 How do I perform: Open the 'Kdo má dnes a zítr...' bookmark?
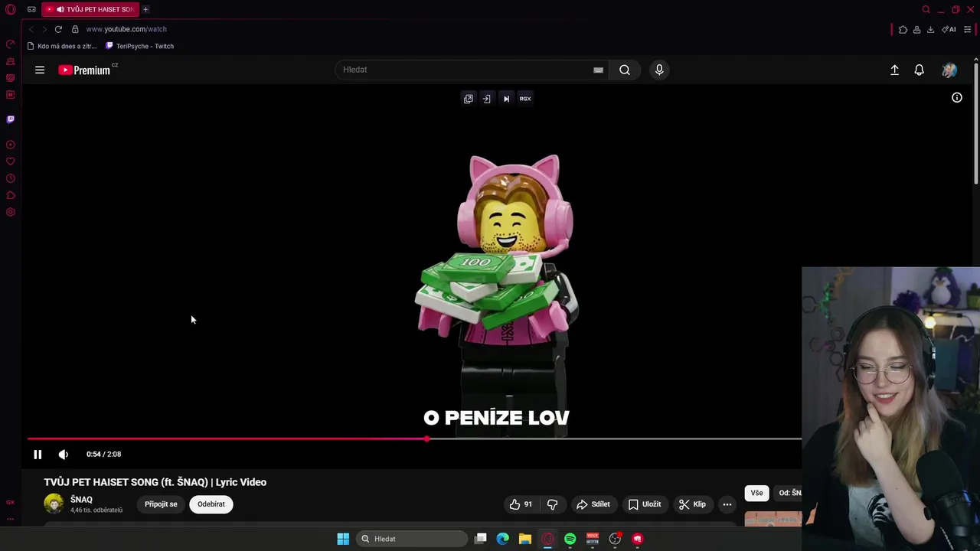coord(62,46)
